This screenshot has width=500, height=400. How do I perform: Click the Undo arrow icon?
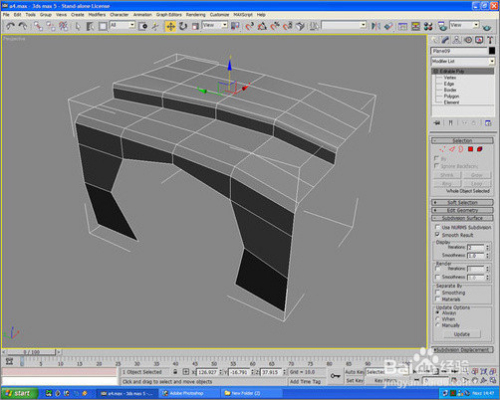tap(10, 26)
